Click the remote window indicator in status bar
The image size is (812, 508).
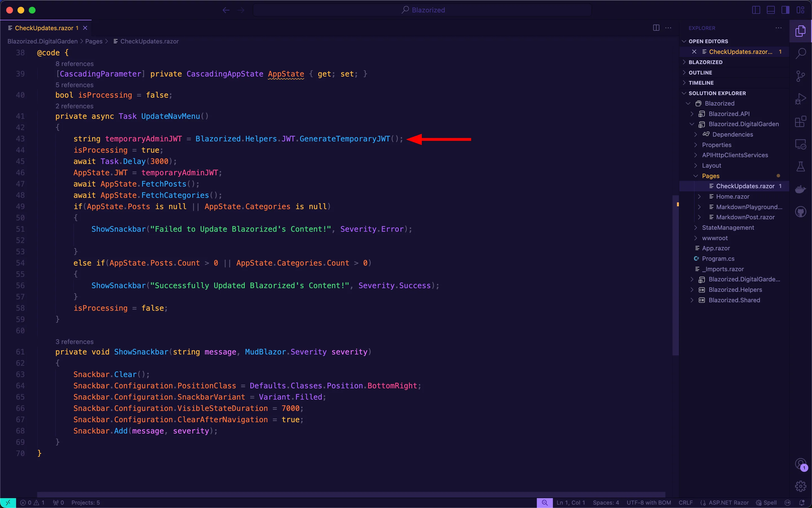point(8,503)
